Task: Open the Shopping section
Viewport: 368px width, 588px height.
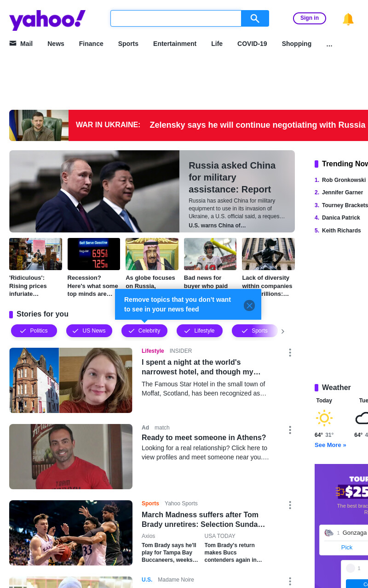Action: coord(297,44)
